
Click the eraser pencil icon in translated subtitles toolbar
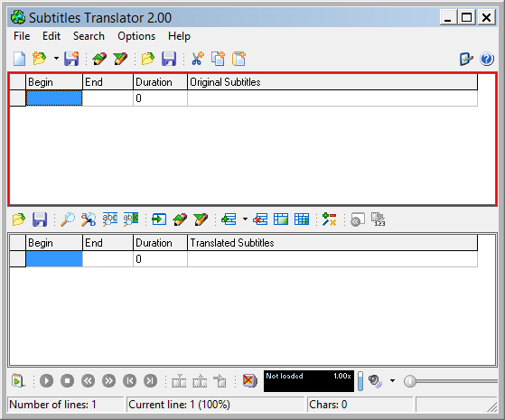(x=180, y=219)
